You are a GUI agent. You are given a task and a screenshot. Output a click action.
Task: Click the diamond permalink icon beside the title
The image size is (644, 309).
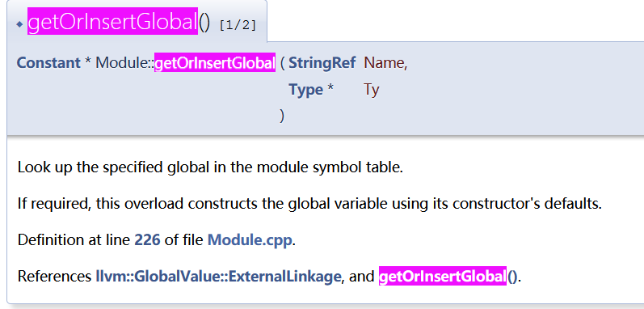[19, 24]
